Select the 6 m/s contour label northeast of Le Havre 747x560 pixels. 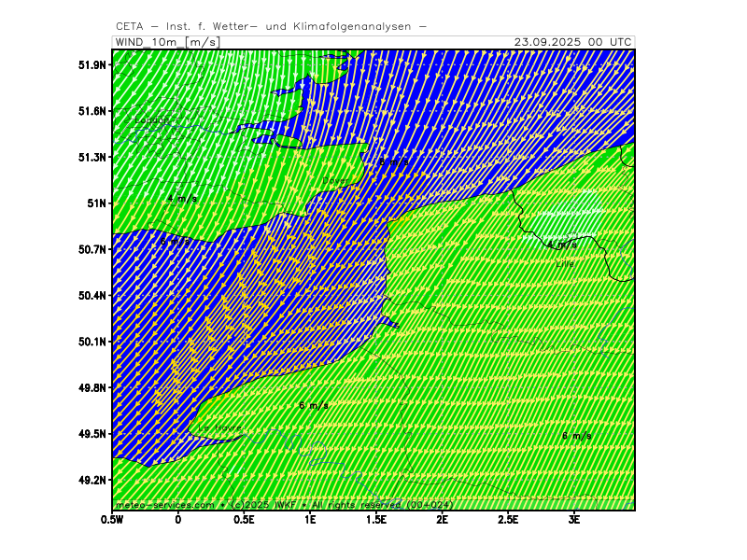(x=314, y=406)
